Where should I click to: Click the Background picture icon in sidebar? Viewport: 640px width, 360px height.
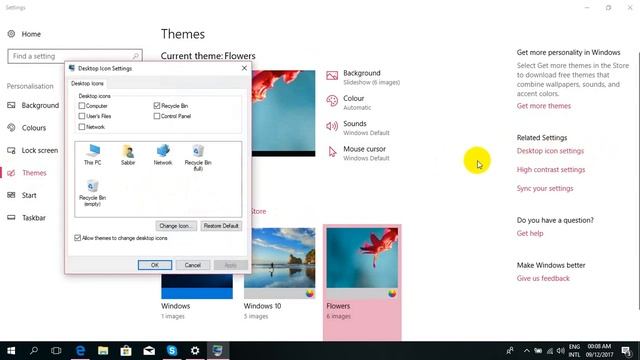(11, 105)
